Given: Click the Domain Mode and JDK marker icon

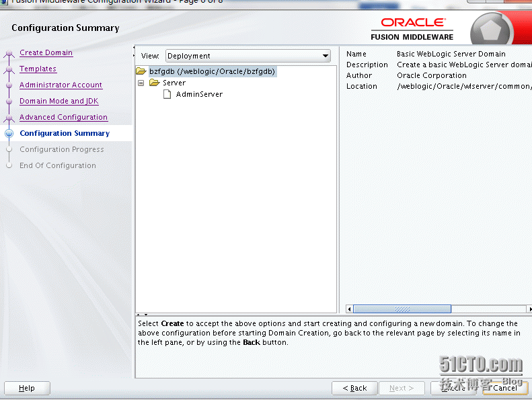Looking at the screenshot, I should coord(9,101).
